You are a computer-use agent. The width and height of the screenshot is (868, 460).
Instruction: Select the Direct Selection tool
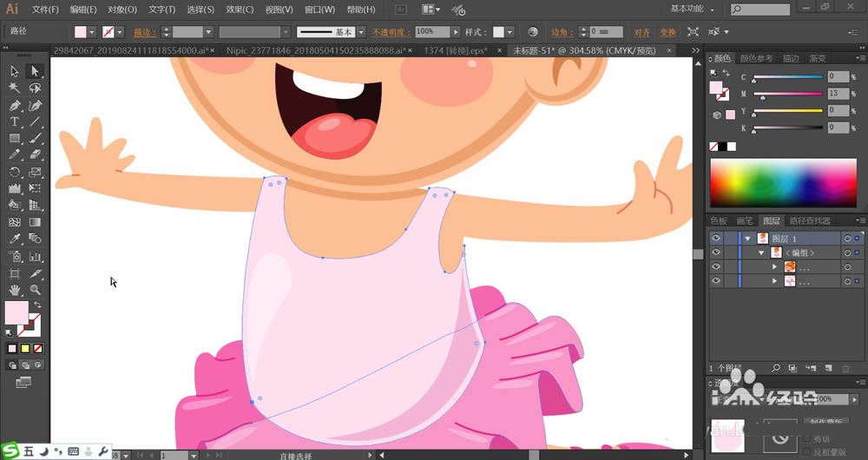pyautogui.click(x=35, y=71)
